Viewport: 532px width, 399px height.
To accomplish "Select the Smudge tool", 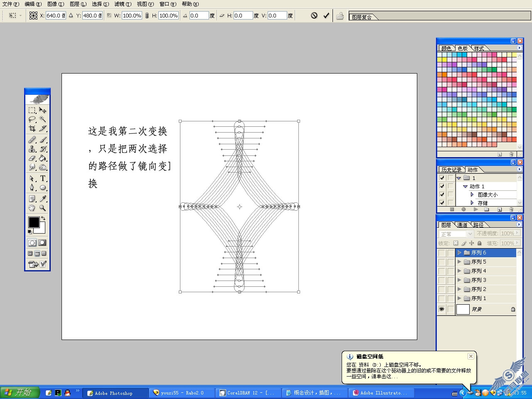I will click(x=32, y=167).
